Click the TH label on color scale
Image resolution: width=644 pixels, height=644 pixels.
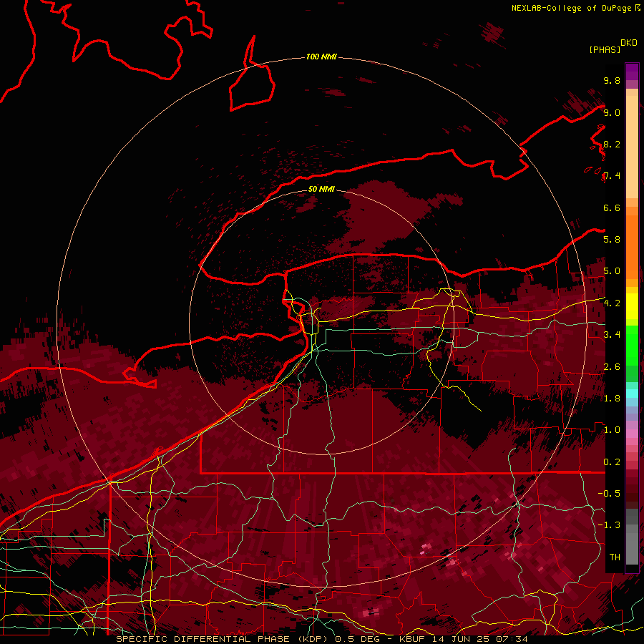pos(615,557)
